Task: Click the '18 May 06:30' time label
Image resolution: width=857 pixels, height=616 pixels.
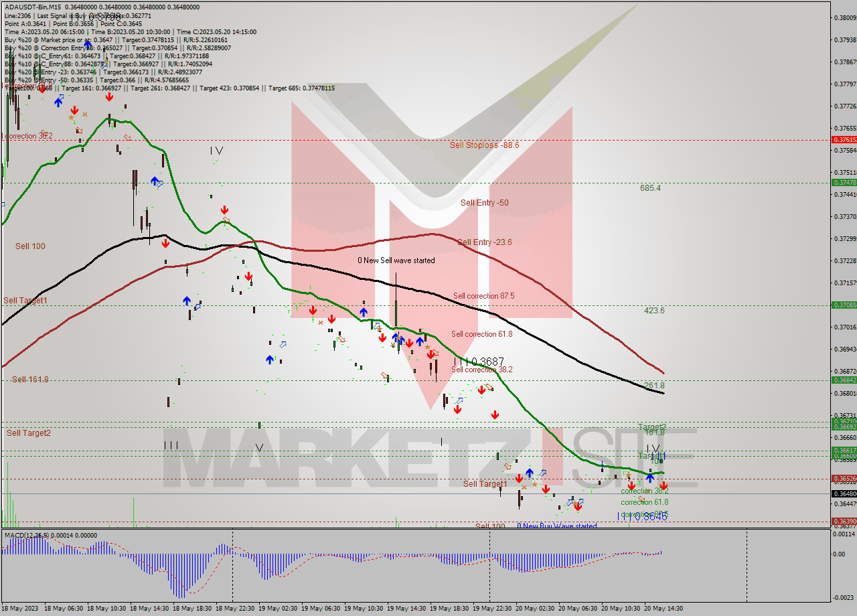Action: point(64,608)
